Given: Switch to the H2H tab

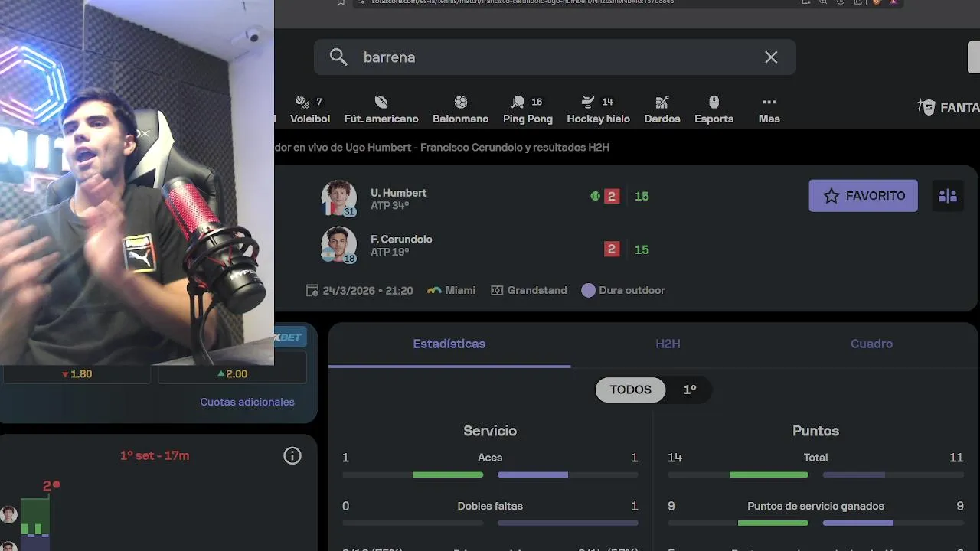Looking at the screenshot, I should click(x=668, y=344).
